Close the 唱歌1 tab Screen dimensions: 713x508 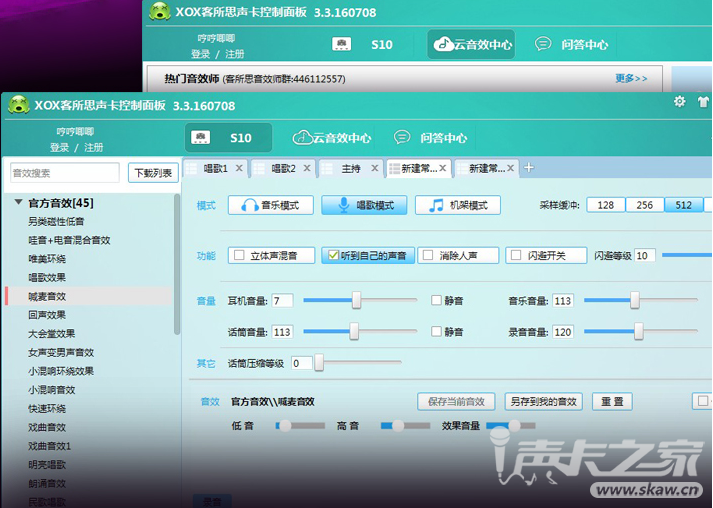[239, 168]
